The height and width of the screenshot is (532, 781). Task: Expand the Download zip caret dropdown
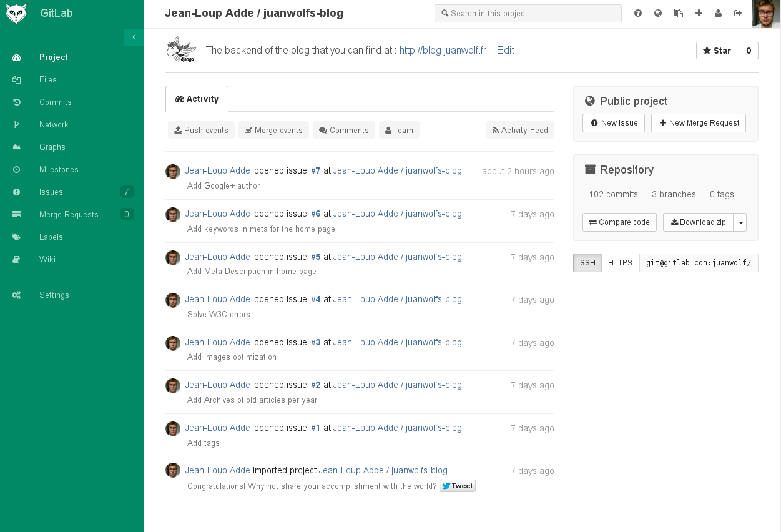[x=740, y=222]
